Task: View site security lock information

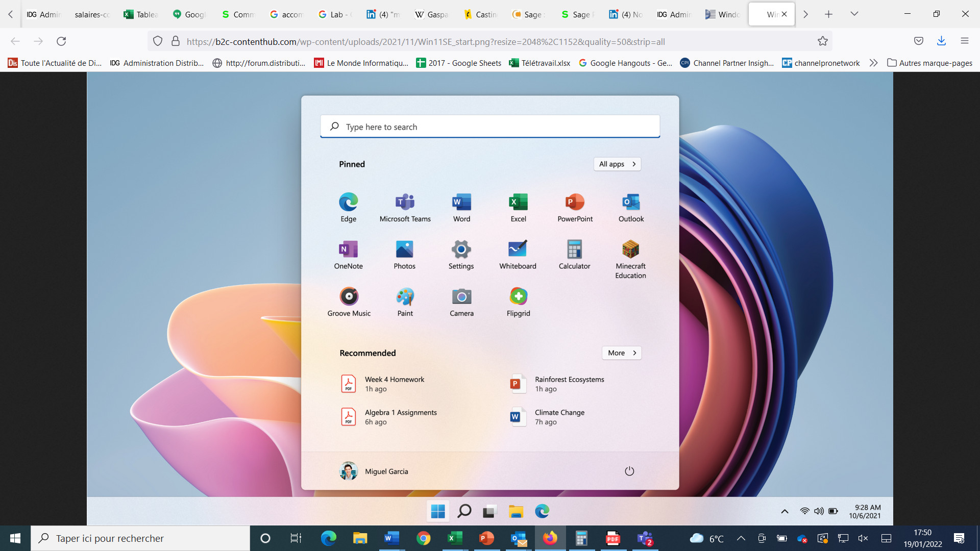Action: click(175, 41)
